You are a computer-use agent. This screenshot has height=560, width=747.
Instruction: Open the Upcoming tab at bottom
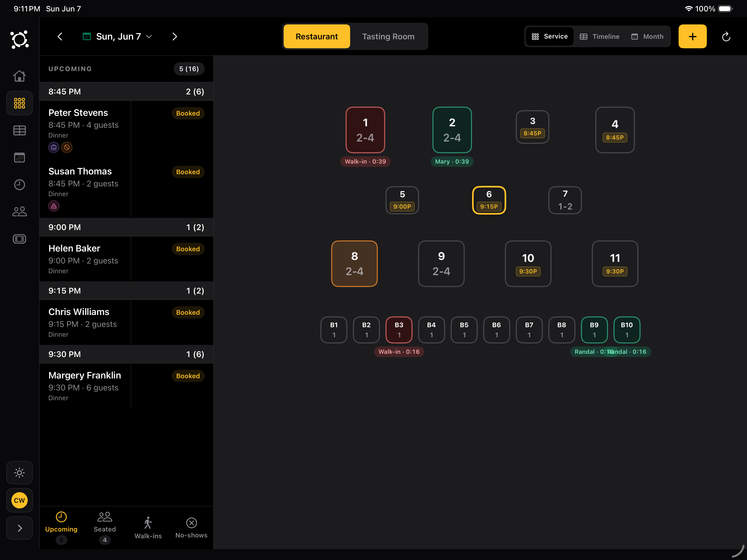pyautogui.click(x=61, y=528)
